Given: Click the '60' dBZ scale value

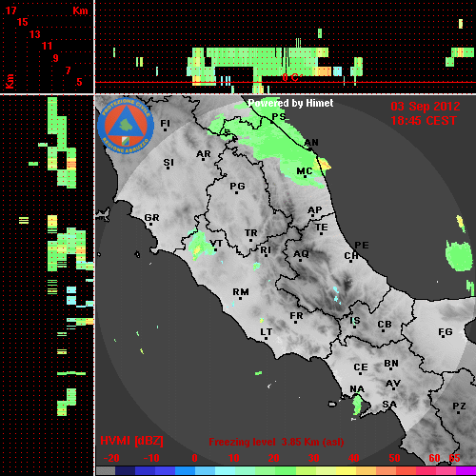Looking at the screenshot, I should 434,458.
